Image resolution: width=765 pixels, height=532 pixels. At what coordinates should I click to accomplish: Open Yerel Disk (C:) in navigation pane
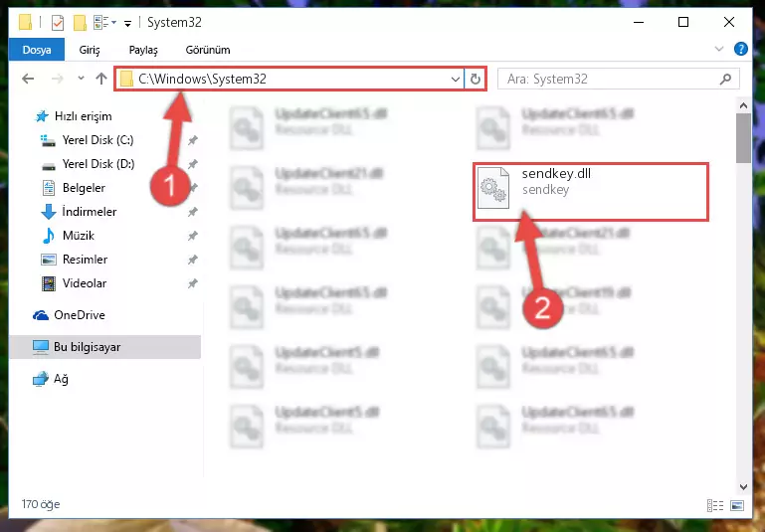[x=97, y=140]
